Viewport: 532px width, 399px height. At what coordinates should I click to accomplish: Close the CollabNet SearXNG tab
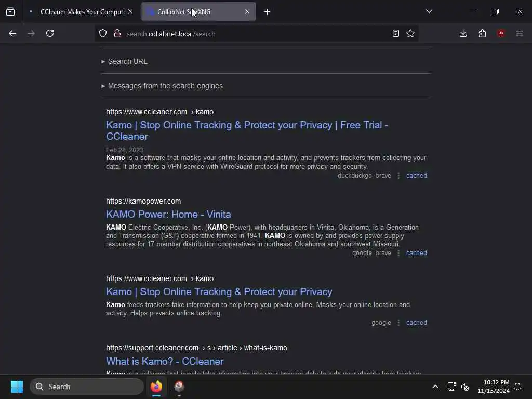click(247, 11)
